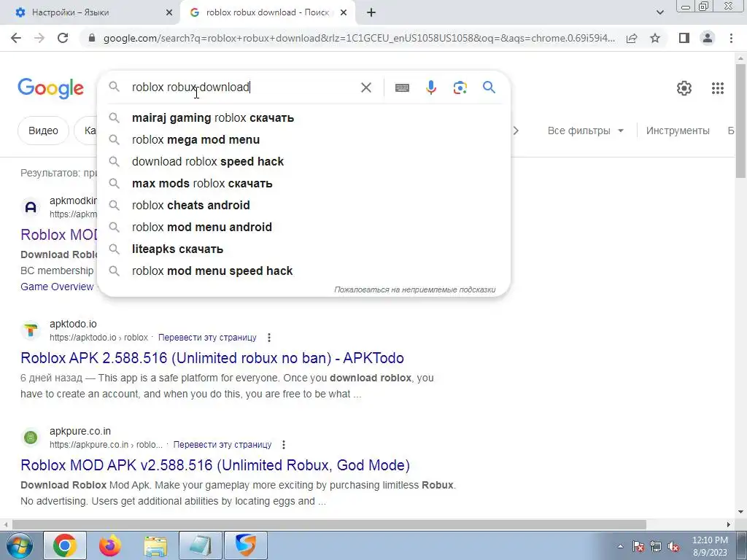Clear the search box with the X icon

(x=366, y=87)
